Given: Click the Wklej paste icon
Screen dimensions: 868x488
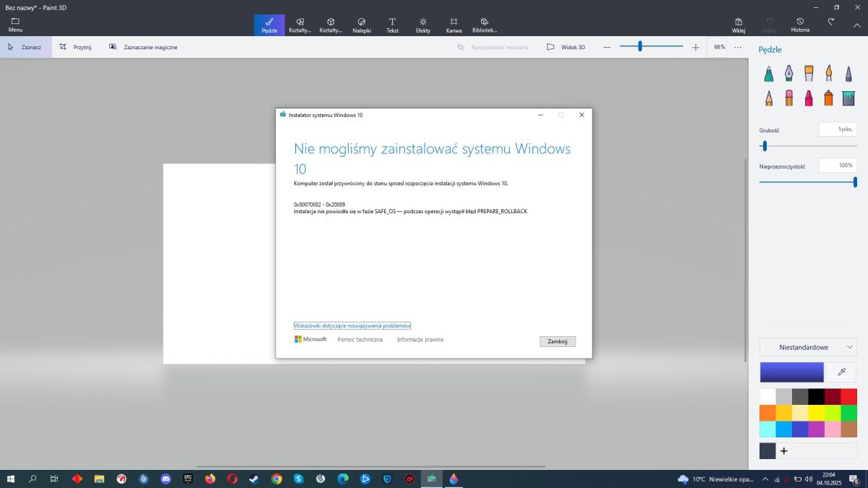Looking at the screenshot, I should [x=739, y=25].
